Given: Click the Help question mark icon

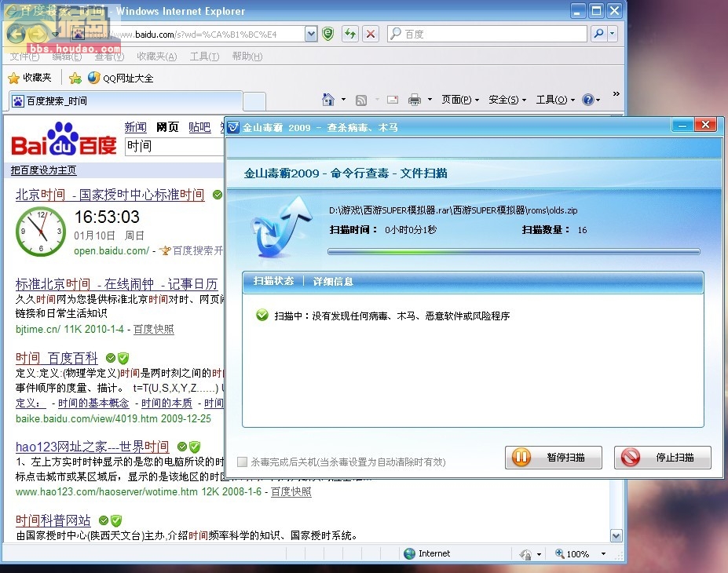Looking at the screenshot, I should click(587, 99).
